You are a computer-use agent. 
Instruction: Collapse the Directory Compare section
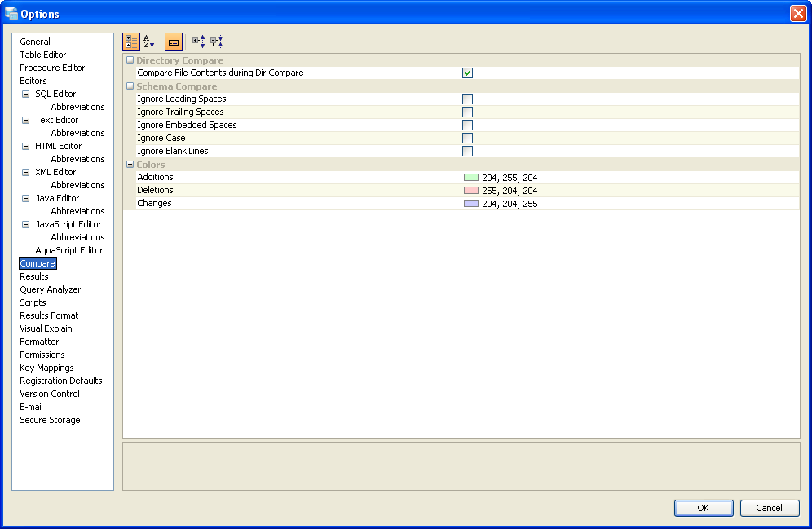pos(130,60)
